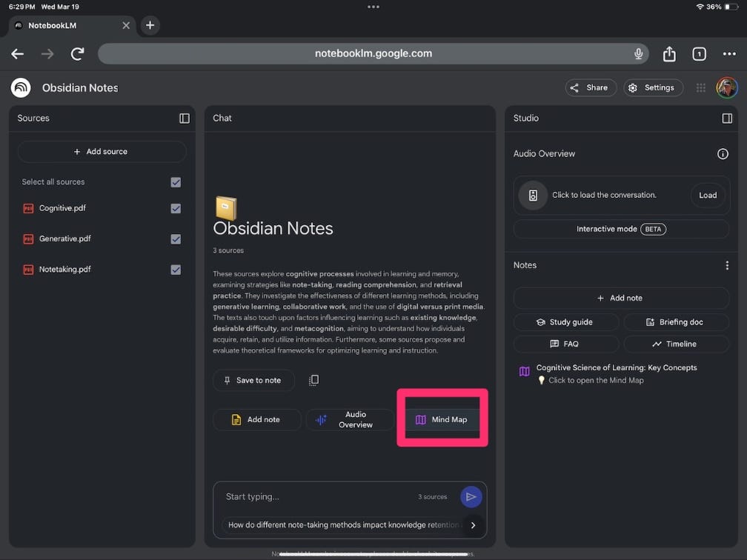This screenshot has width=747, height=560.
Task: Generate a Briefing doc
Action: pyautogui.click(x=676, y=322)
